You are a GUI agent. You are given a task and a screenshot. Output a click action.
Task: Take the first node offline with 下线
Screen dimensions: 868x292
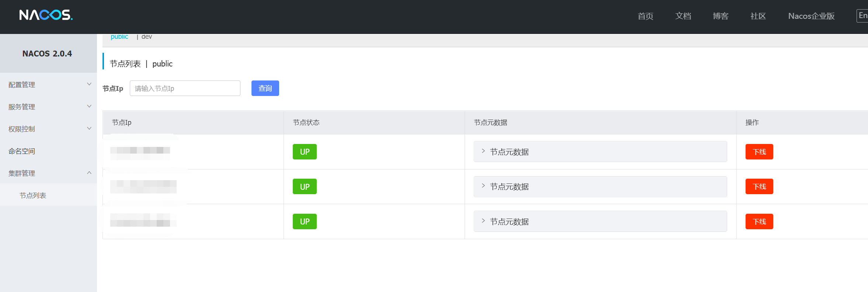point(759,152)
